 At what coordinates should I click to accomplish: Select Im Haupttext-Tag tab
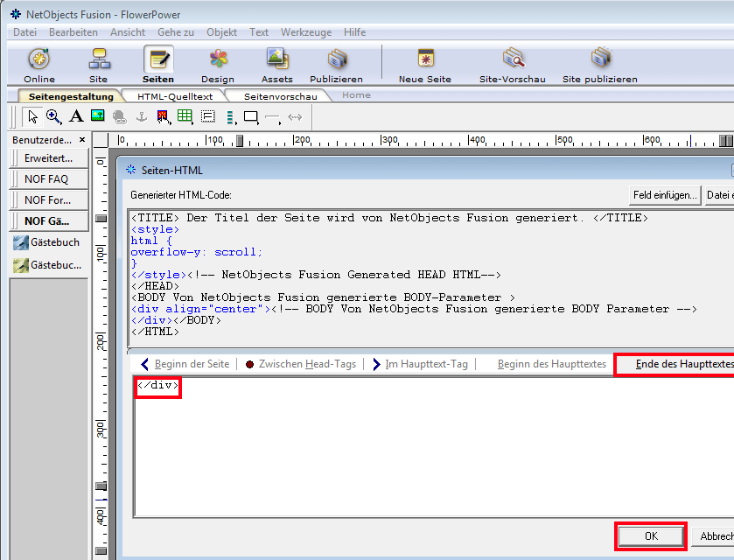click(420, 364)
